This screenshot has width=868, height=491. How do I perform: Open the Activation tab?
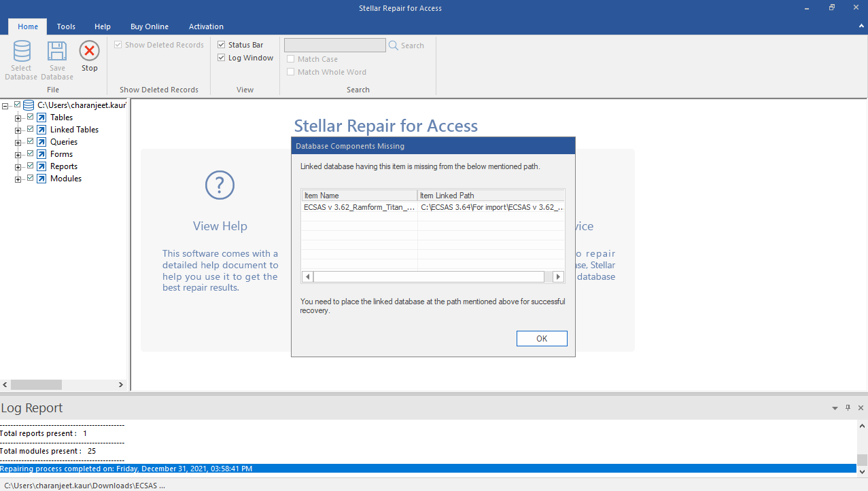pyautogui.click(x=206, y=26)
